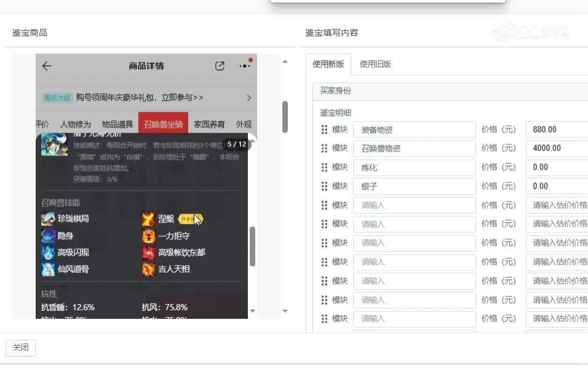The width and height of the screenshot is (588, 365).
Task: Switch to 使用新版 tab
Action: [x=328, y=64]
